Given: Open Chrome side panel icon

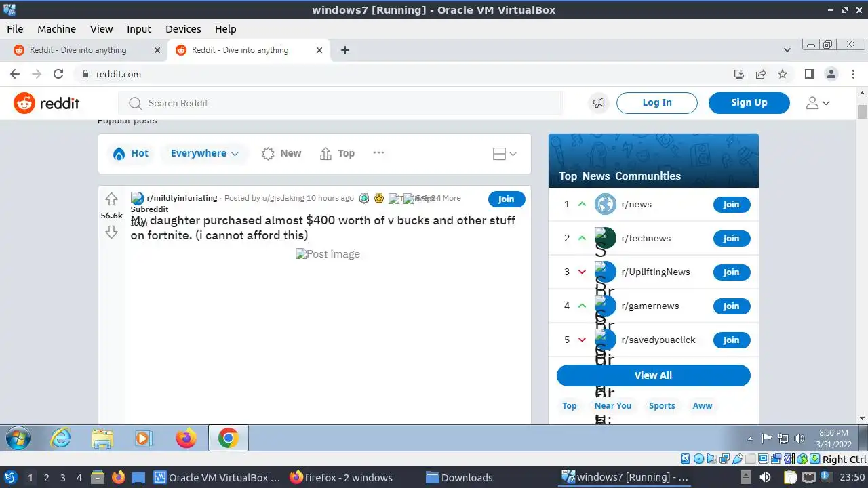Looking at the screenshot, I should (x=809, y=74).
